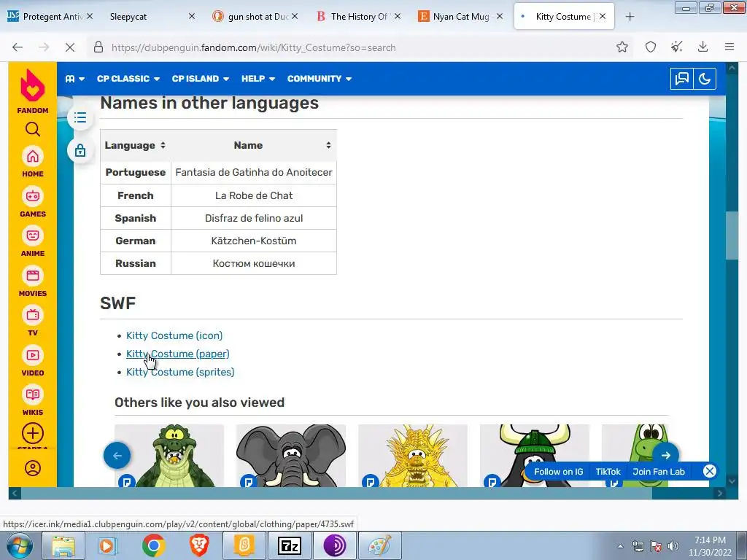This screenshot has height=560, width=747.
Task: Open 7-Zip from taskbar
Action: [290, 545]
